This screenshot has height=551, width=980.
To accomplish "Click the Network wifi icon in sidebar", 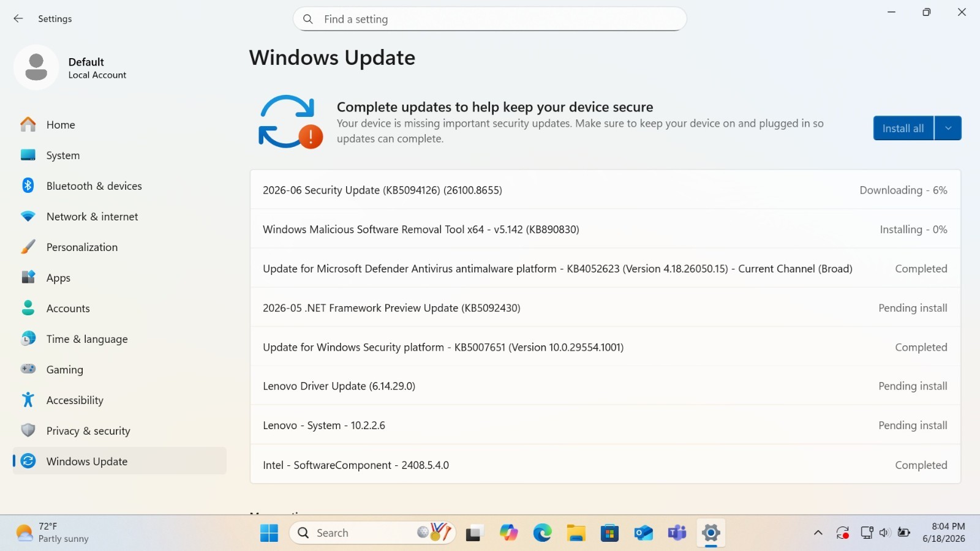I will (x=28, y=216).
